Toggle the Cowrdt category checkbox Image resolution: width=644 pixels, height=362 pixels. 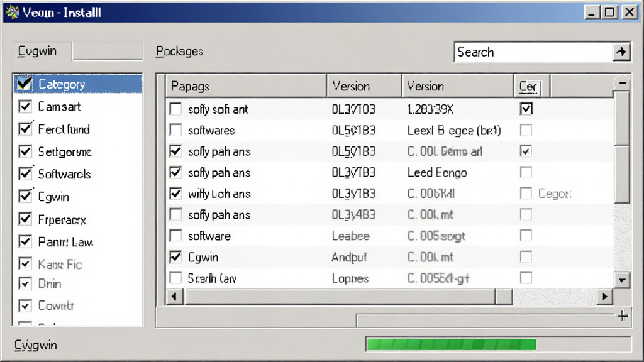click(x=25, y=306)
